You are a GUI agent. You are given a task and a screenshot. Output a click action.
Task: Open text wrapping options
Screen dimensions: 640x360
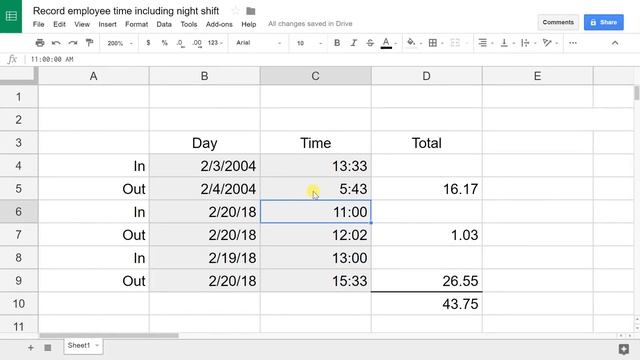[x=525, y=42]
